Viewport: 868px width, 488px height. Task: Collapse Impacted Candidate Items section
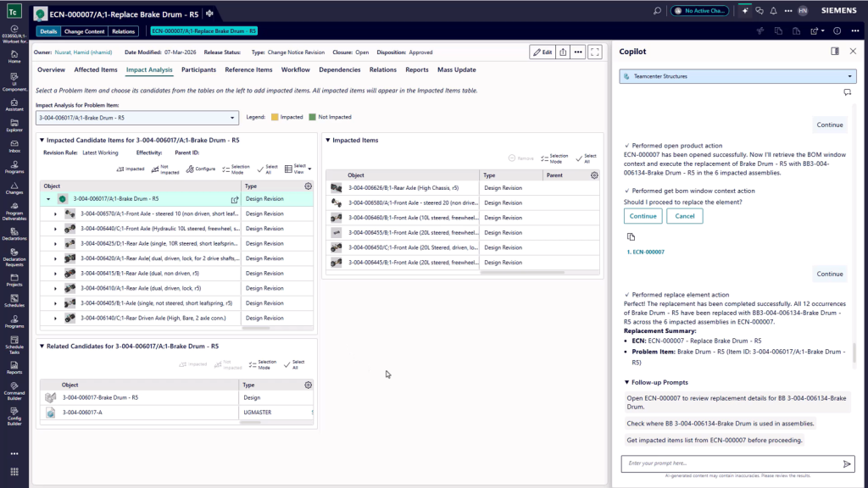42,141
